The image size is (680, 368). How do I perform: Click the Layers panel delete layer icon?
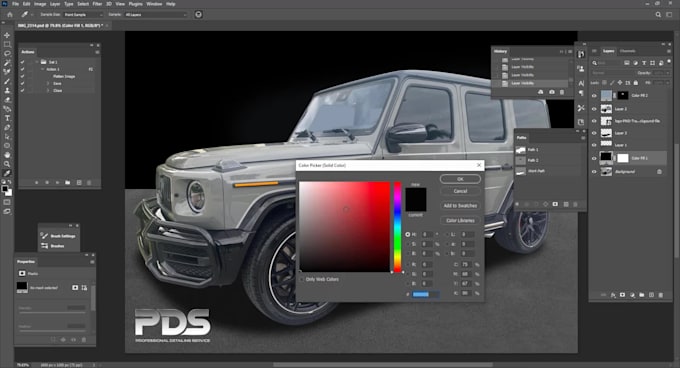[x=661, y=295]
